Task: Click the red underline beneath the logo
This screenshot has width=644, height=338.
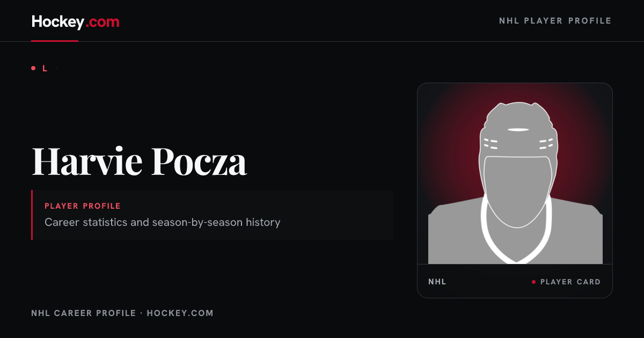Action: tap(55, 41)
